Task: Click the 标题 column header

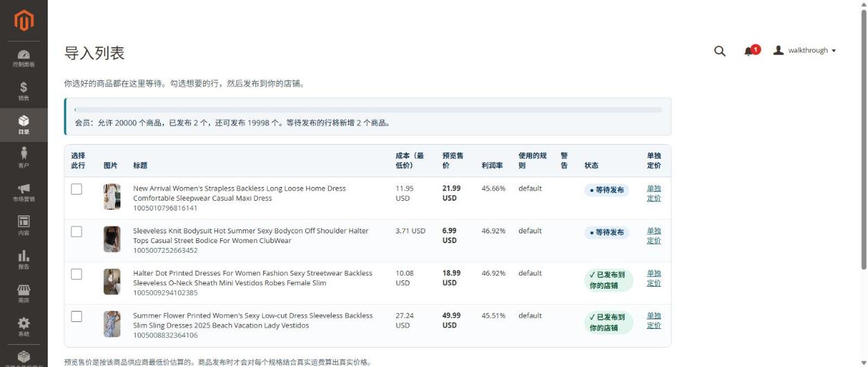Action: pyautogui.click(x=141, y=165)
